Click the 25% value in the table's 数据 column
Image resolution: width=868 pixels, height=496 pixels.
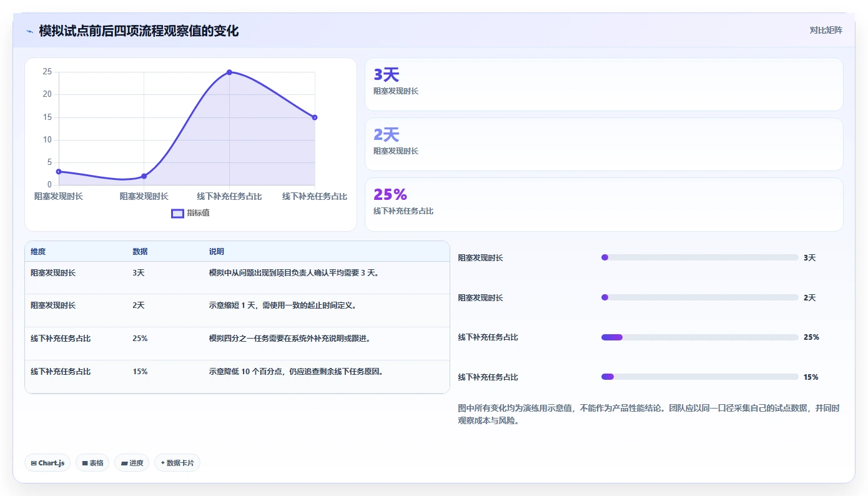pyautogui.click(x=140, y=339)
